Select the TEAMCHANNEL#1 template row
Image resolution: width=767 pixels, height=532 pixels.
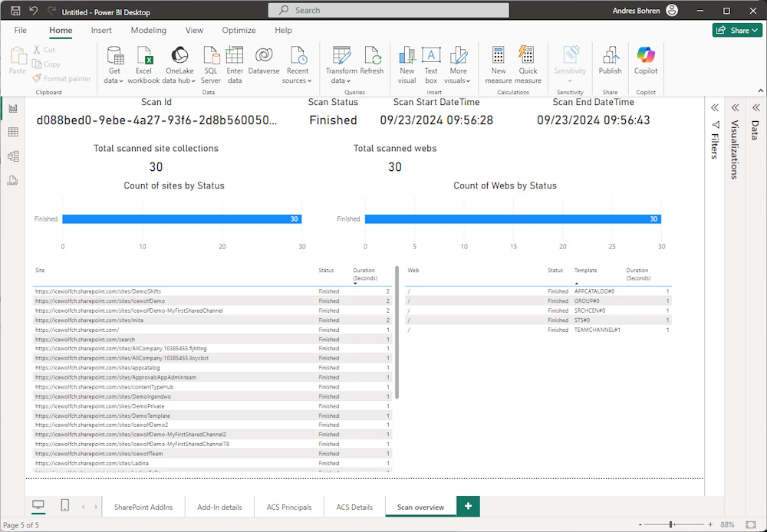coord(538,330)
